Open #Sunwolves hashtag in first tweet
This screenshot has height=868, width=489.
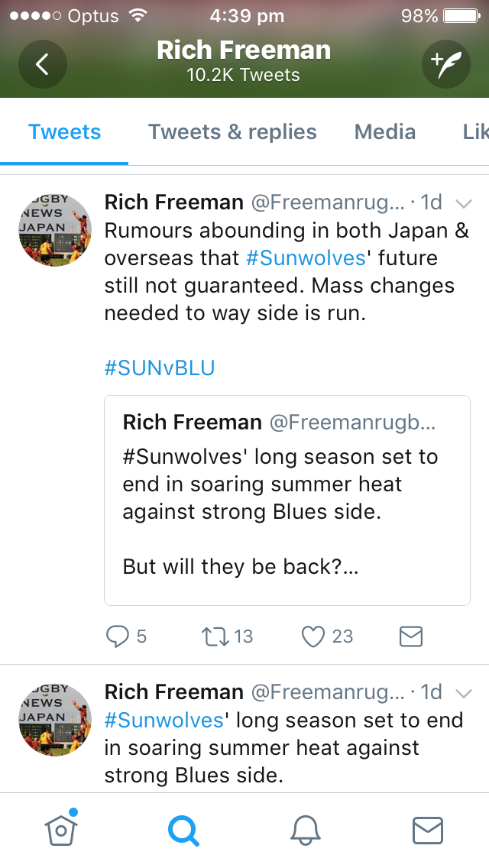click(306, 258)
